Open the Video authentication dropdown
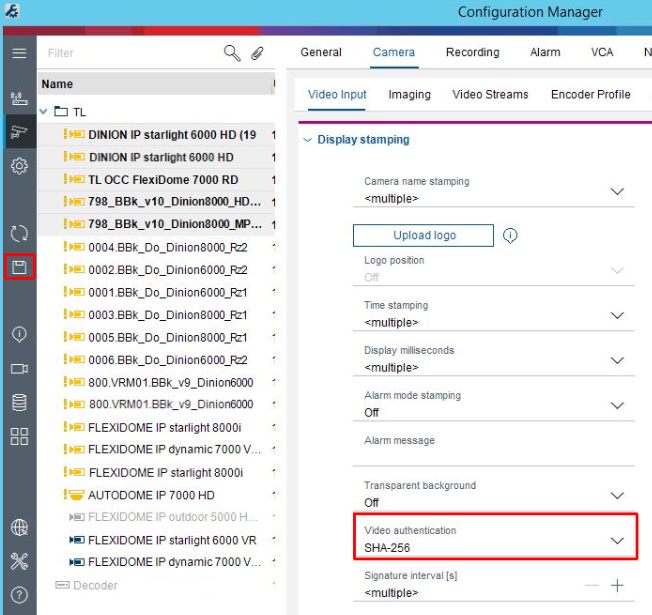Viewport: 652px width, 615px height. coord(617,541)
